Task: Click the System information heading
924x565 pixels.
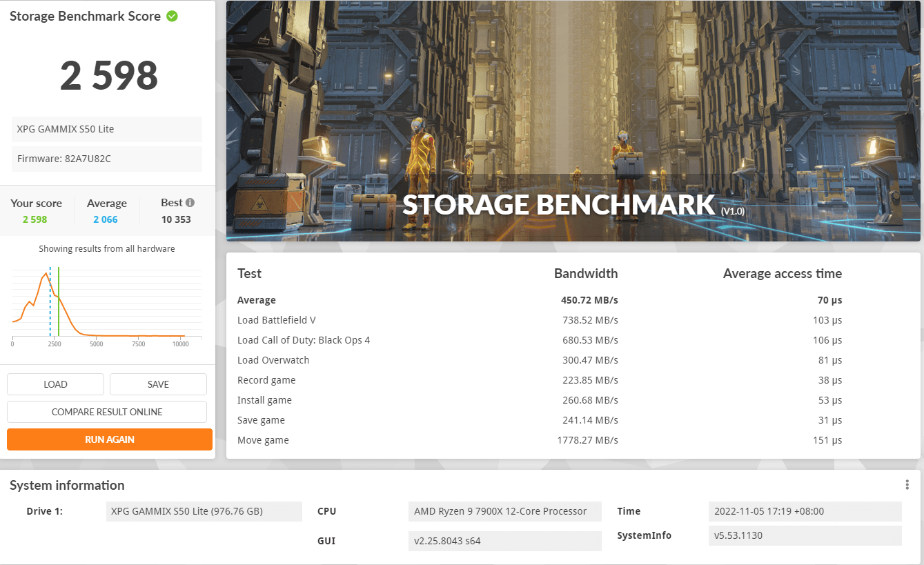Action: pos(67,485)
